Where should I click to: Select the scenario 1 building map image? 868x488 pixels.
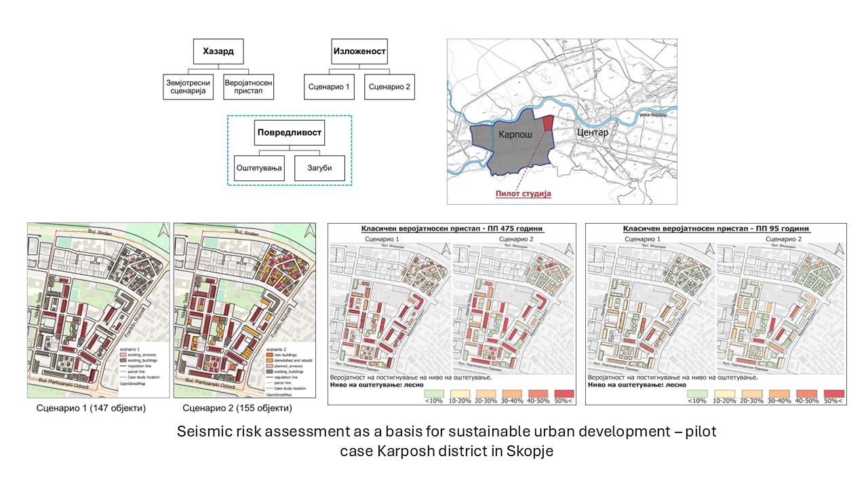pos(98,310)
